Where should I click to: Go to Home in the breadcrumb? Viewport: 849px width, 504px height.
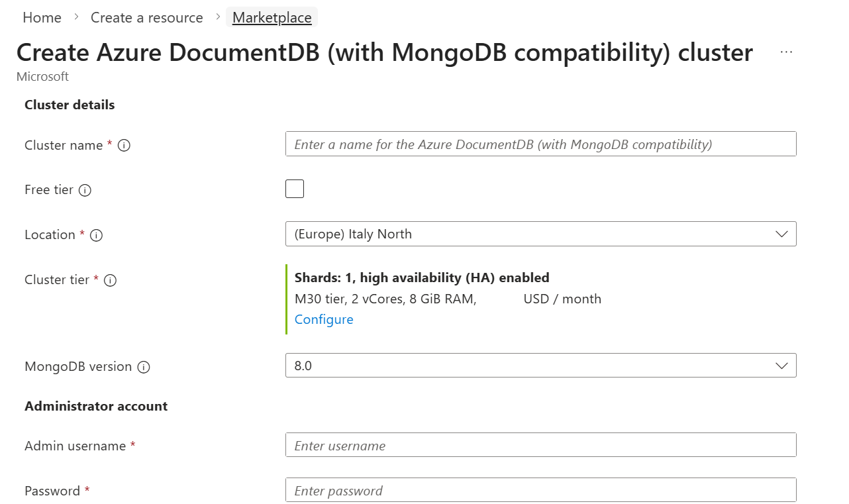tap(42, 18)
